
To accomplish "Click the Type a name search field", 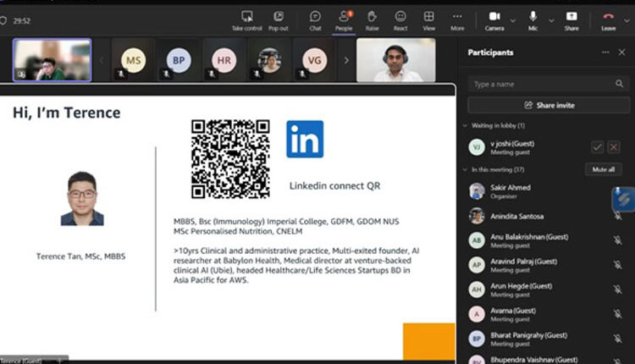I will click(542, 84).
